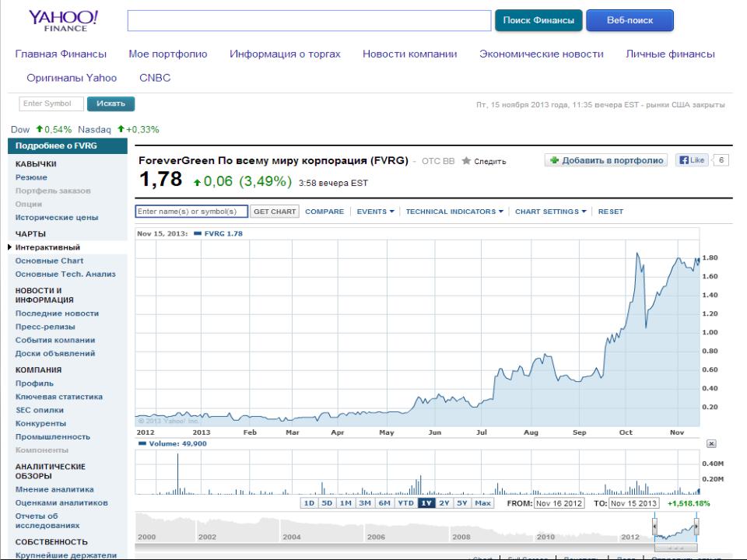The height and width of the screenshot is (560, 747).
Task: Close the volume panel with X
Action: click(x=711, y=444)
